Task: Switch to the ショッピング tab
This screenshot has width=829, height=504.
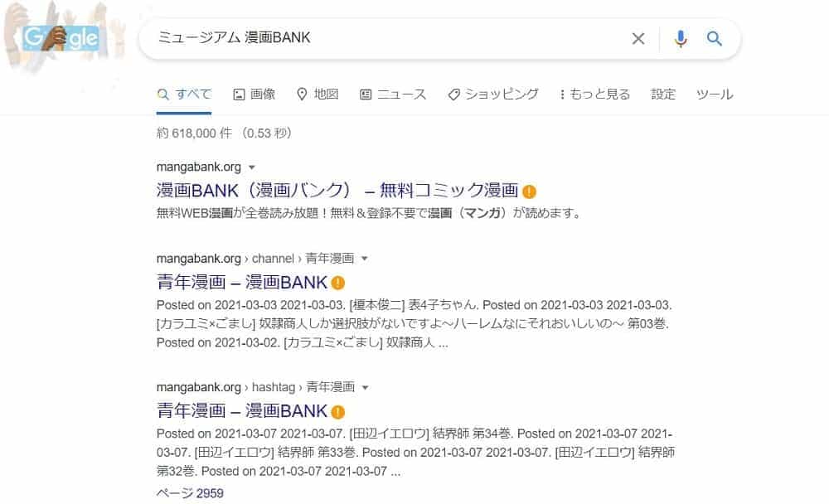Action: (492, 94)
